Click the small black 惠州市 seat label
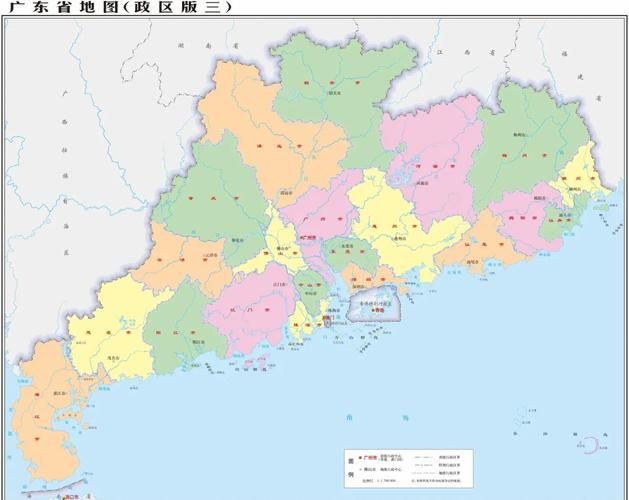The width and height of the screenshot is (629, 500). (x=400, y=238)
